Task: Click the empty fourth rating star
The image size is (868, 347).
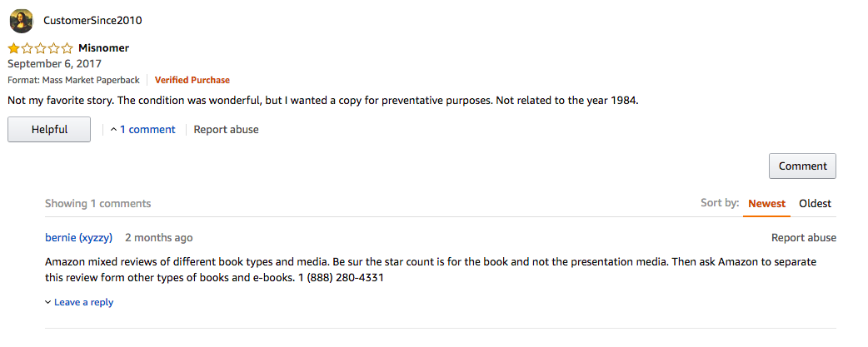Action: pos(53,48)
